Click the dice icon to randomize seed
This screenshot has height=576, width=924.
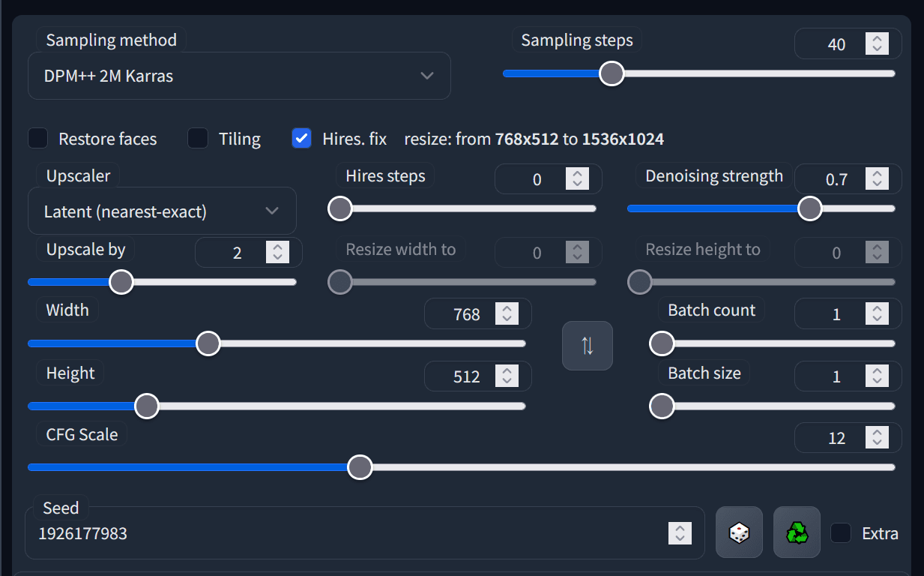tap(739, 532)
